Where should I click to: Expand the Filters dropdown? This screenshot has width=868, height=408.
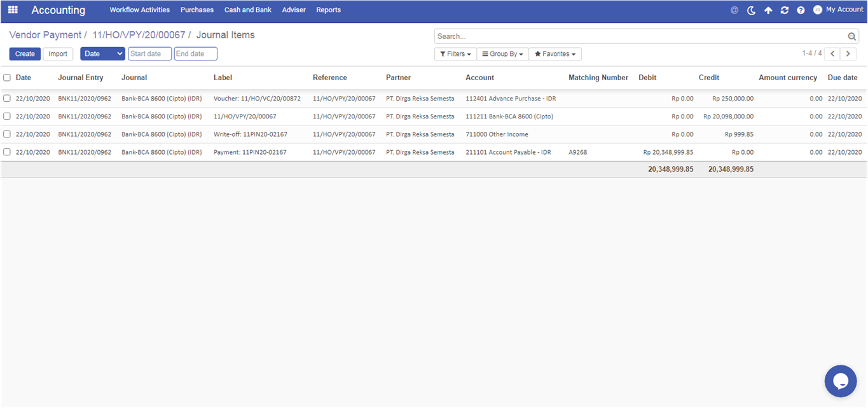[x=455, y=54]
